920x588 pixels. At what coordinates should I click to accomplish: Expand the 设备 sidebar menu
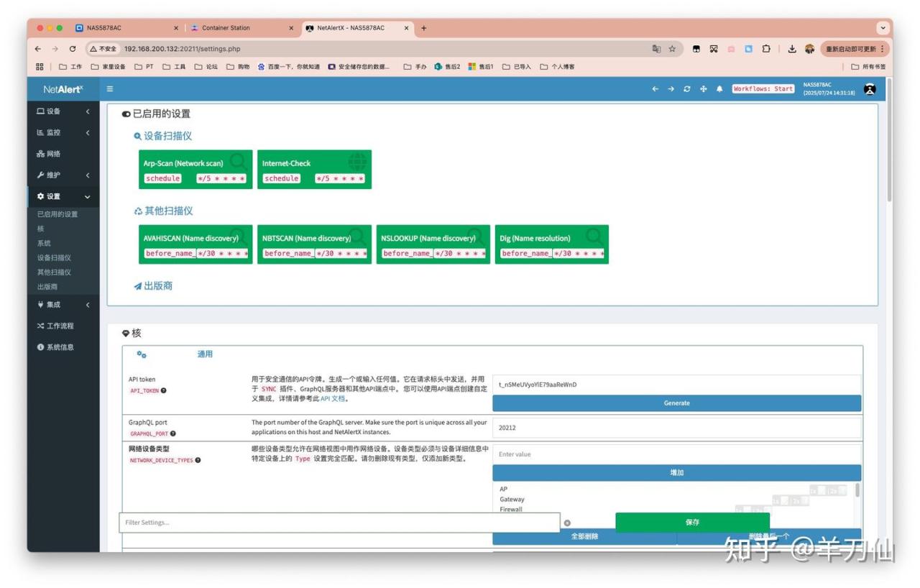63,111
